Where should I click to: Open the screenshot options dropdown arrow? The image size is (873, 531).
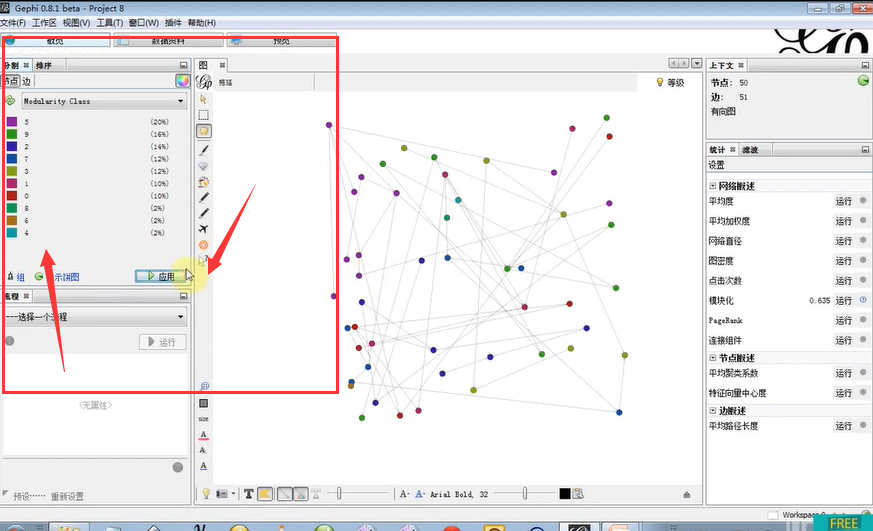233,494
